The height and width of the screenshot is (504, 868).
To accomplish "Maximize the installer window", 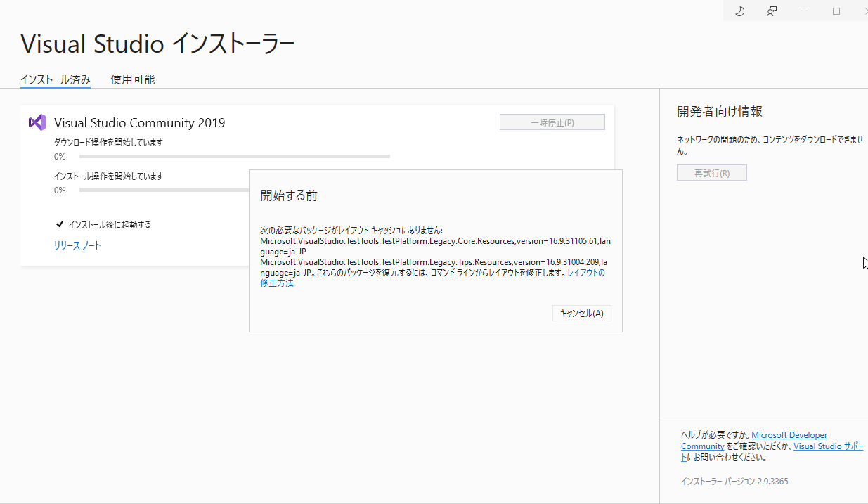I will click(836, 11).
